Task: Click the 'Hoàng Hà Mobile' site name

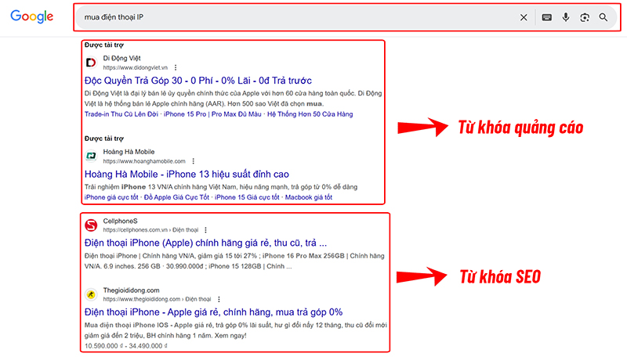Action: pos(129,152)
